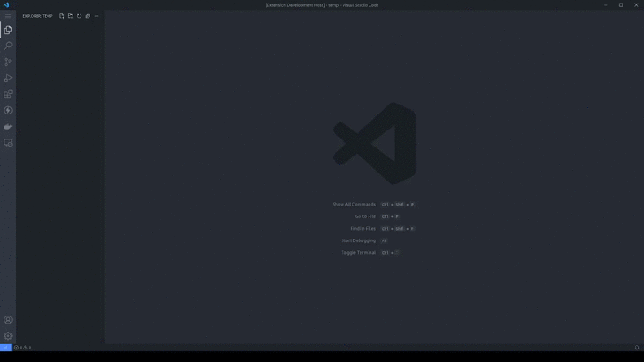Open the remote window indicator

point(5,348)
